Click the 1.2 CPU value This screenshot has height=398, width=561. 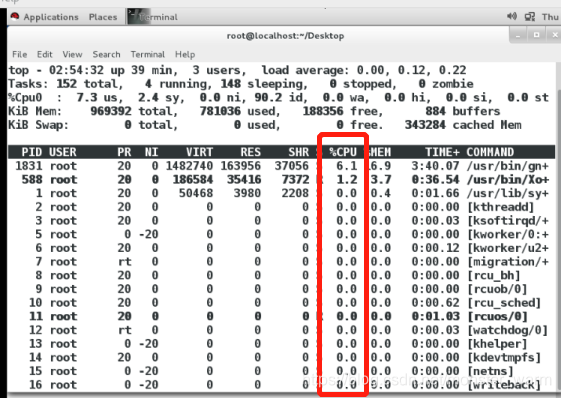(347, 180)
